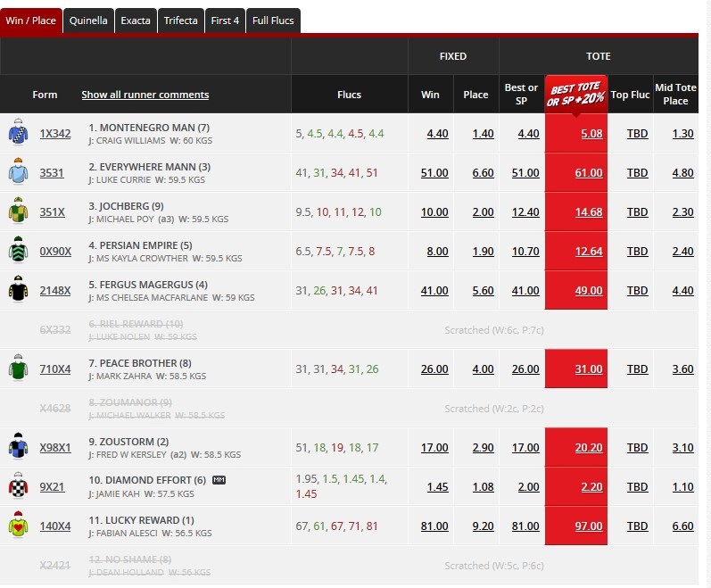
Task: Open the Trifecta tab
Action: [x=180, y=21]
